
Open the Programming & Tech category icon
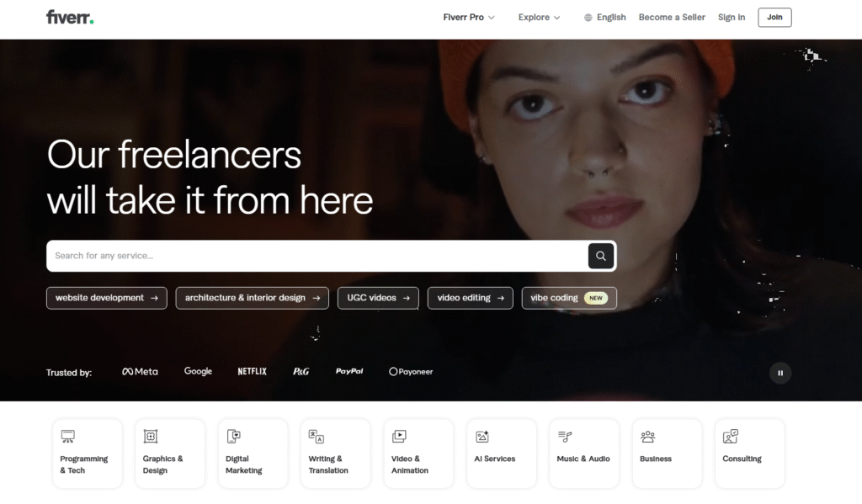click(x=67, y=437)
